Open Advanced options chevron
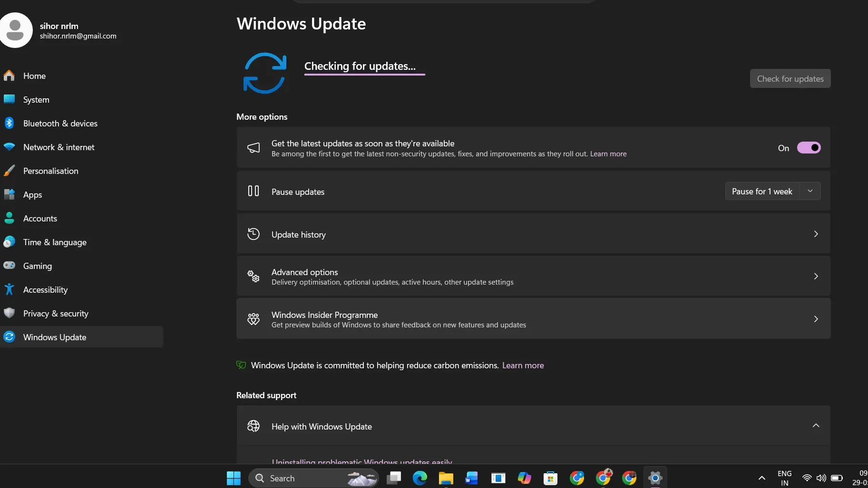 tap(816, 276)
